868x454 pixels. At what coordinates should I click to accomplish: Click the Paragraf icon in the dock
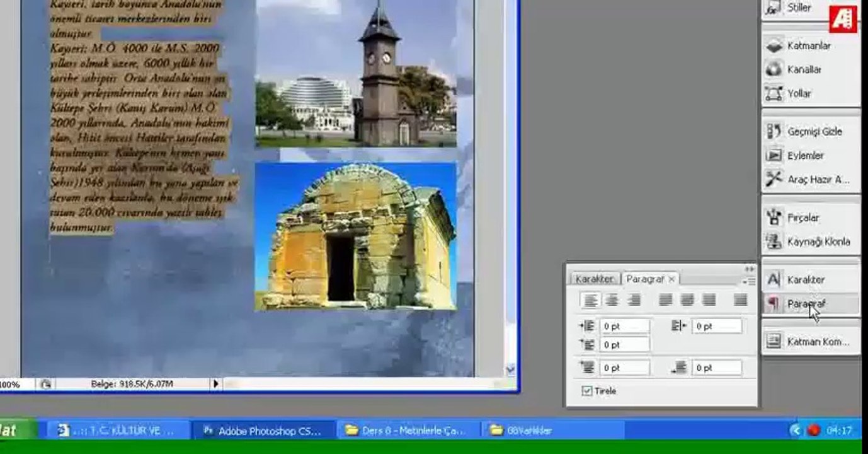(x=774, y=303)
